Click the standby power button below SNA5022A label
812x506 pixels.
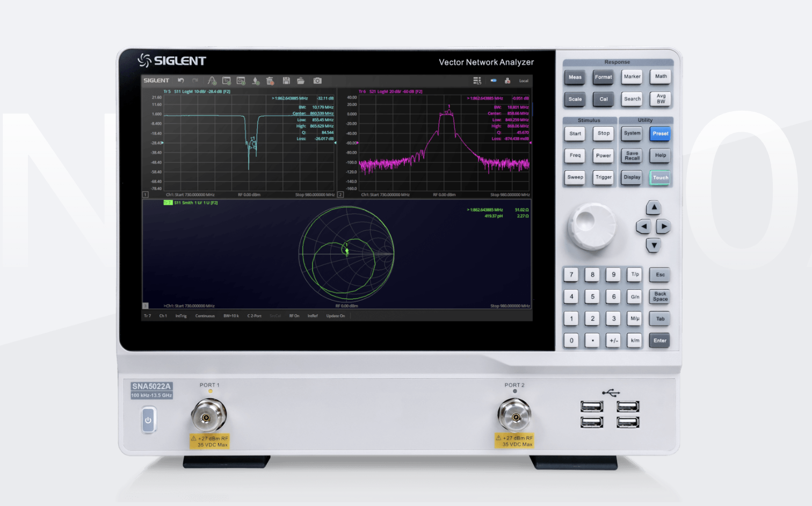[x=148, y=420]
